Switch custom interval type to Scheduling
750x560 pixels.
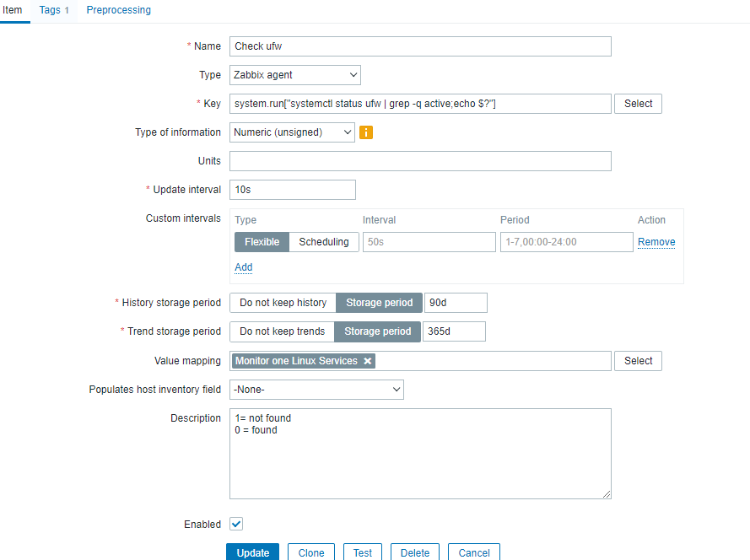(x=323, y=242)
